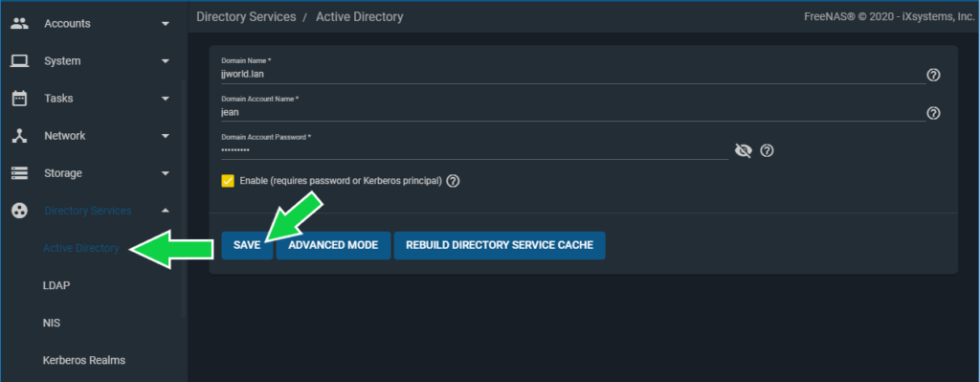
Task: Open Kerberos Realms in sidebar
Action: 84,361
